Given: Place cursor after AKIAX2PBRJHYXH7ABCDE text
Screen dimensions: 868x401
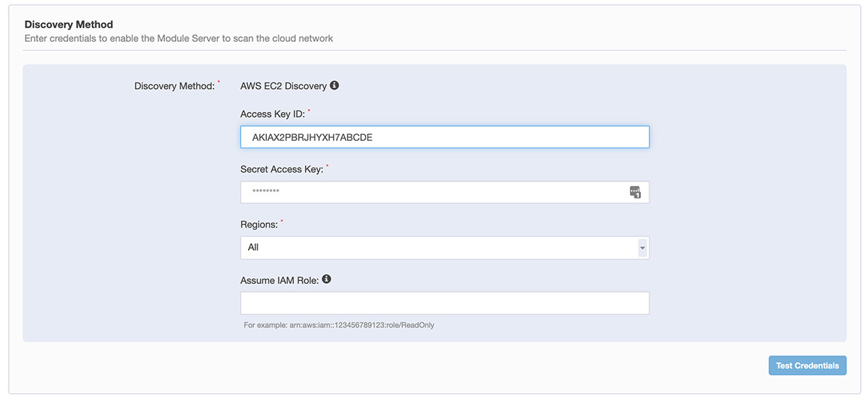Looking at the screenshot, I should pos(374,137).
